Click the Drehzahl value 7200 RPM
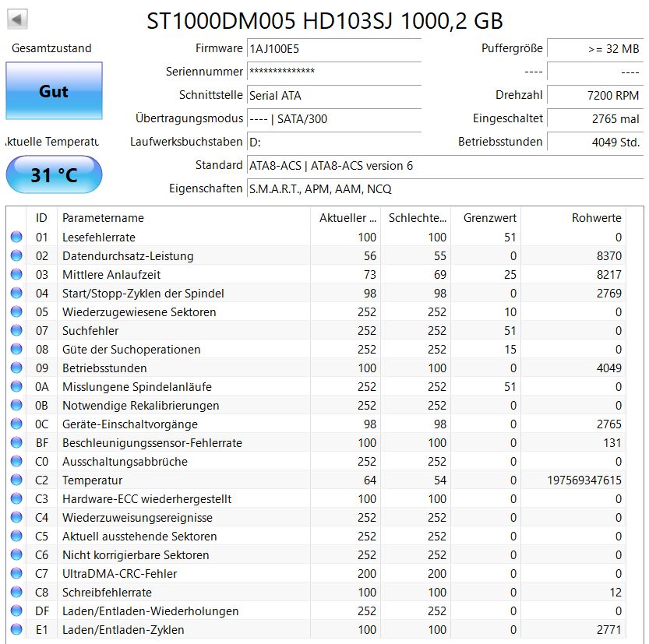 coord(595,96)
